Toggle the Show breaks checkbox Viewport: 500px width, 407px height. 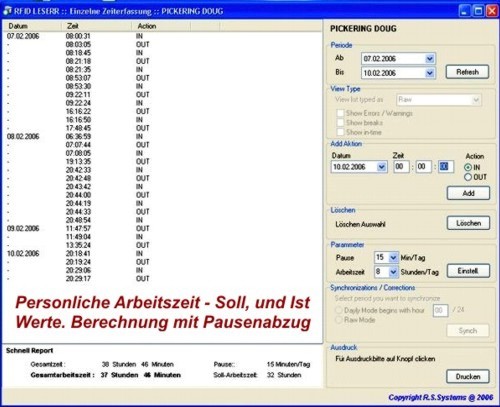[340, 123]
